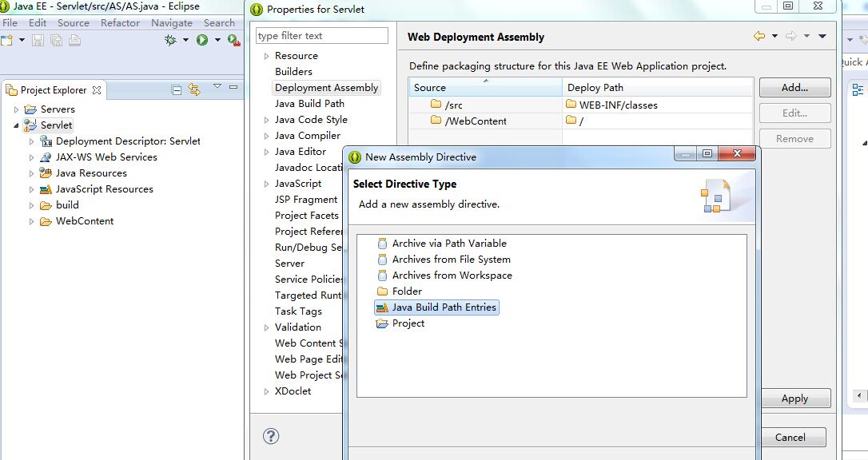Expand Deployment Descriptor: Servlet node
Image resolution: width=868 pixels, height=460 pixels.
coord(31,141)
